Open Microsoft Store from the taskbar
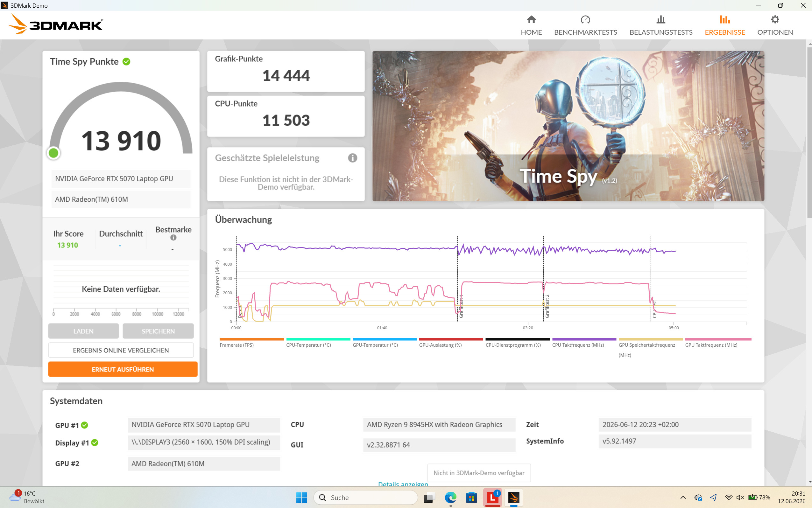The image size is (812, 508). (x=471, y=498)
